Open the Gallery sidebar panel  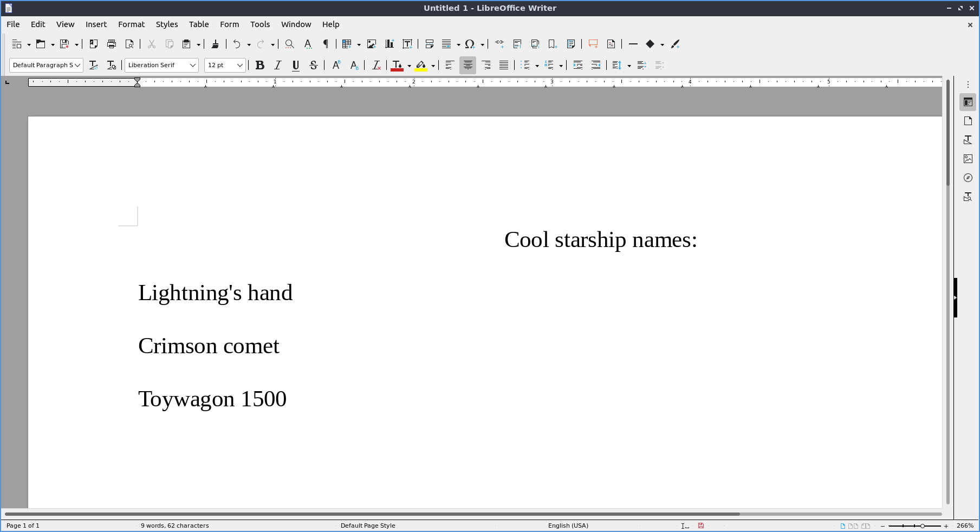(x=968, y=159)
